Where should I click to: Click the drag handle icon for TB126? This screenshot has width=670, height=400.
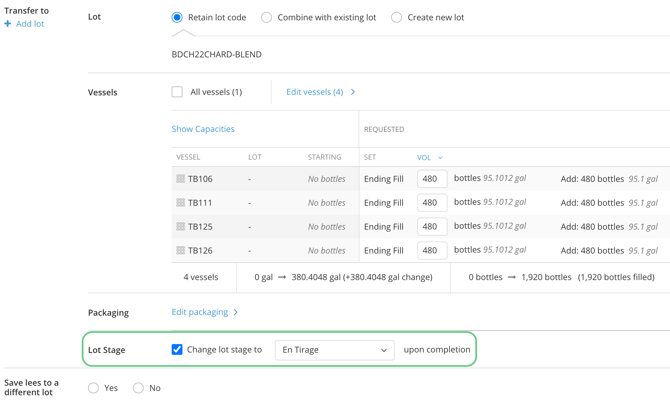(180, 250)
